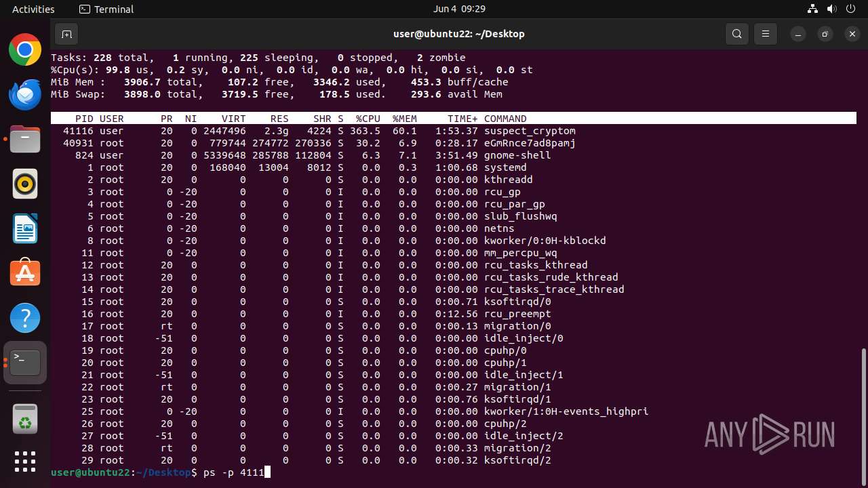Viewport: 868px width, 488px height.
Task: Click the rcu_preempt command
Action: click(517, 314)
